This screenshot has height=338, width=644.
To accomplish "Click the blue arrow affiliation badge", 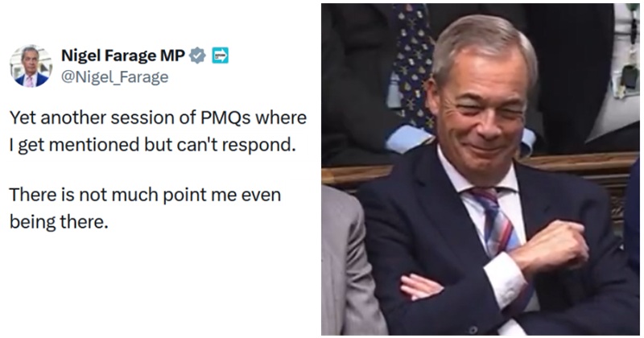I will coord(219,56).
